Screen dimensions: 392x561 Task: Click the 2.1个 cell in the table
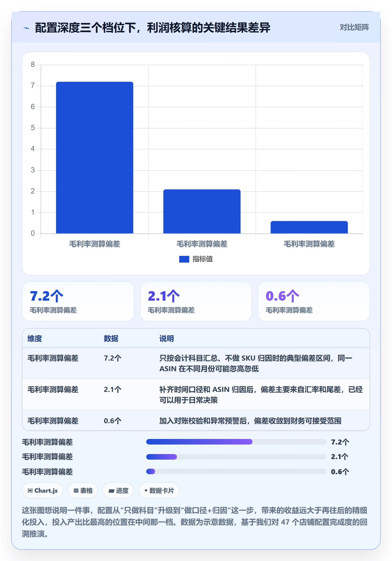point(113,390)
